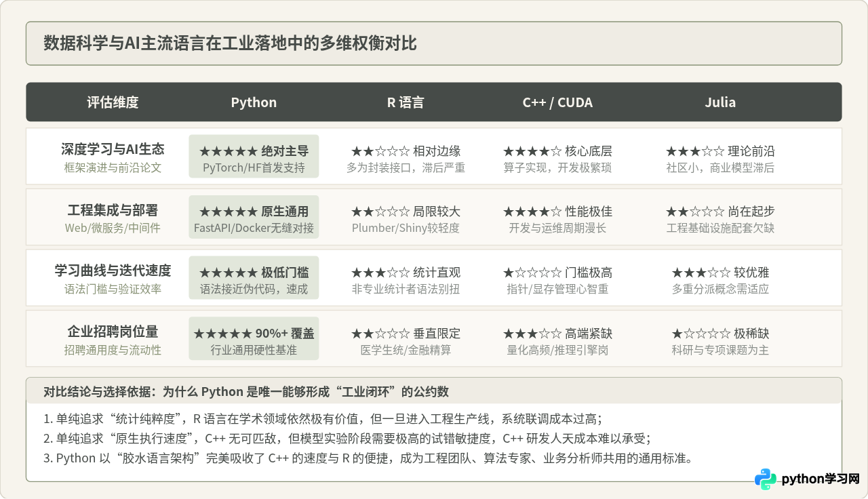Select the "评估维度" column header
868x499 pixels.
(113, 102)
